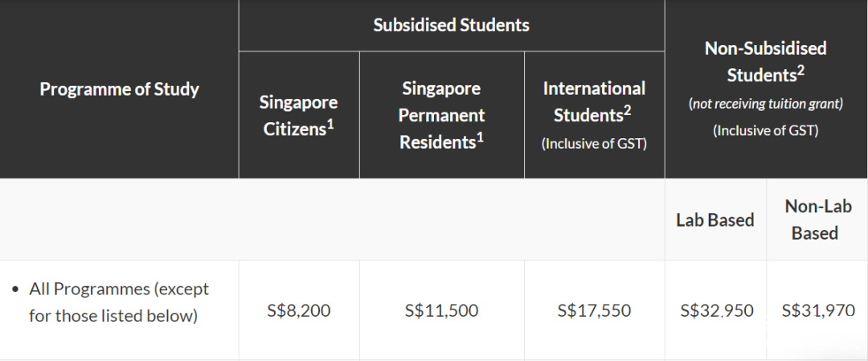868x361 pixels.
Task: Click the S$11,500 fee cell
Action: coord(441,310)
